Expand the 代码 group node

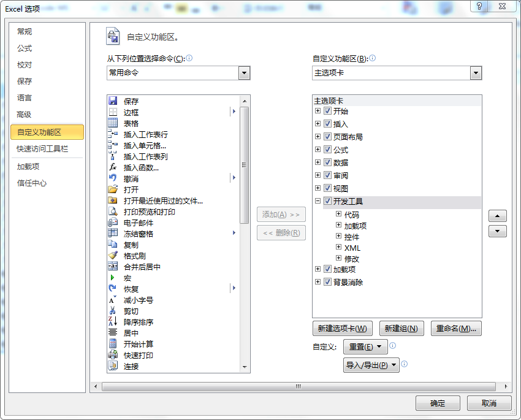(338, 213)
